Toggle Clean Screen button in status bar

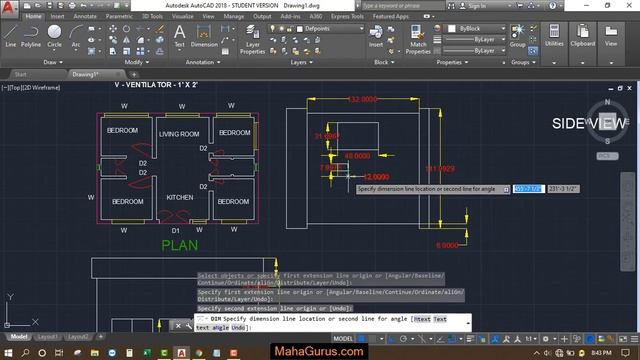[623, 339]
